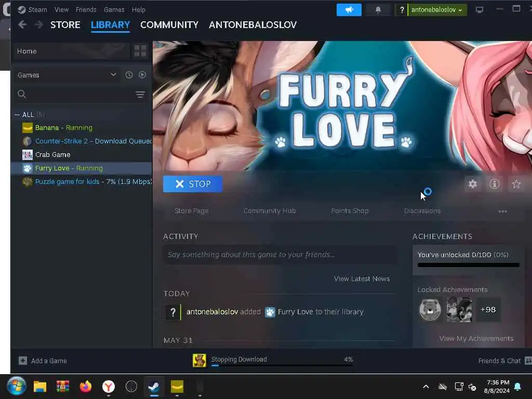Image resolution: width=532 pixels, height=399 pixels.
Task: Open Furry Love link in activity feed
Action: click(x=295, y=312)
